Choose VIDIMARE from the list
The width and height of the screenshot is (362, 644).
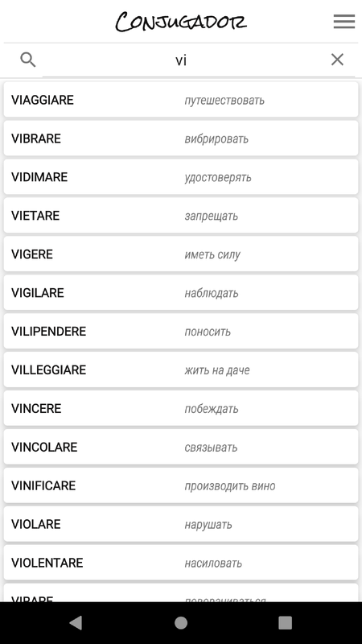click(x=181, y=177)
